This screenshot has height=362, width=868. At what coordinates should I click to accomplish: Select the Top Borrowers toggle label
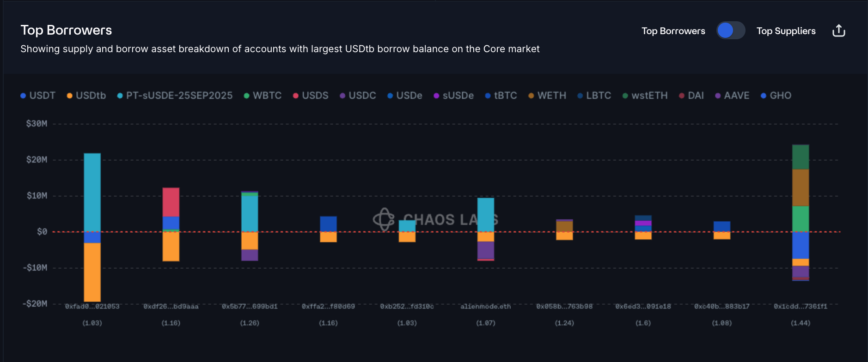click(x=673, y=31)
